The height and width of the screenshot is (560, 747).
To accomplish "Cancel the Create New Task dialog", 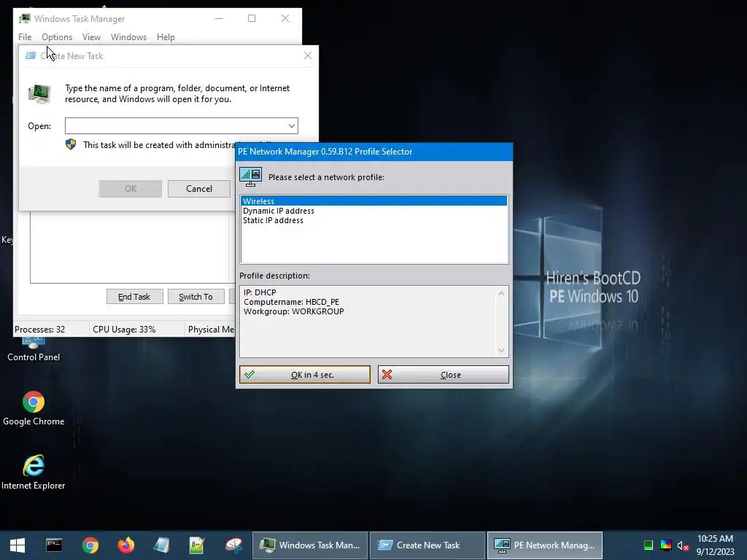I will pyautogui.click(x=199, y=189).
